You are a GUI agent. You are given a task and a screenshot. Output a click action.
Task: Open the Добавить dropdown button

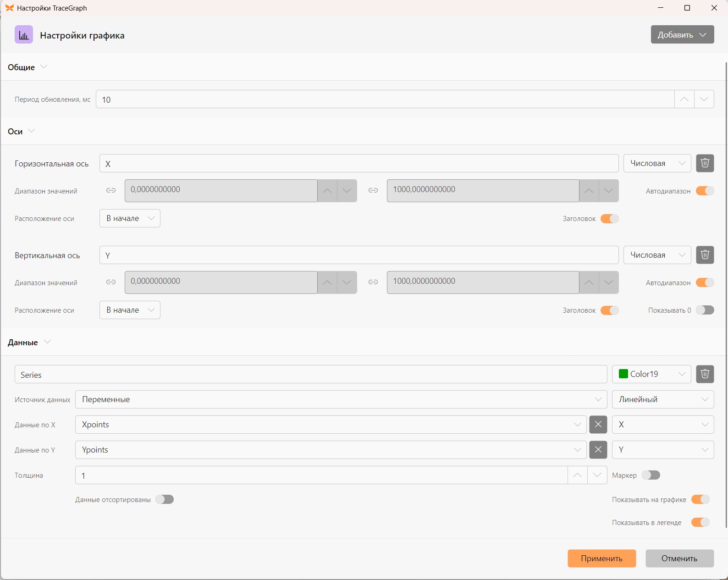tap(683, 34)
